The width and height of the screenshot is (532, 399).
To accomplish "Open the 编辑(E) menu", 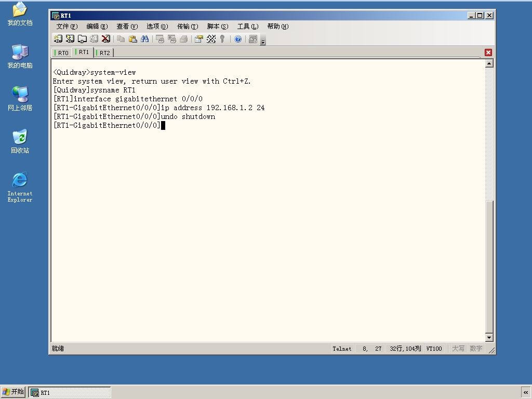I will click(97, 26).
